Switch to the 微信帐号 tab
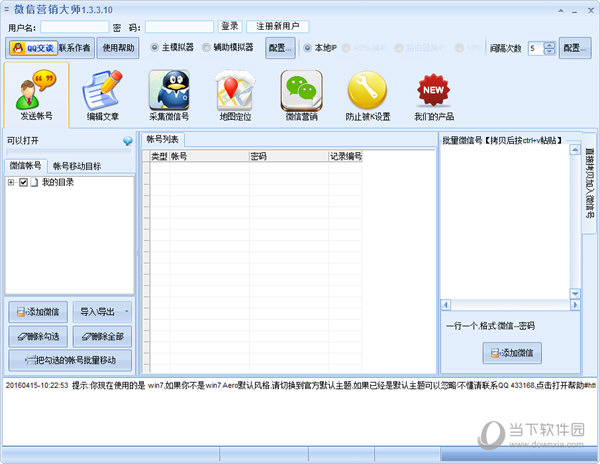Screen dimensions: 600x464 coord(26,166)
